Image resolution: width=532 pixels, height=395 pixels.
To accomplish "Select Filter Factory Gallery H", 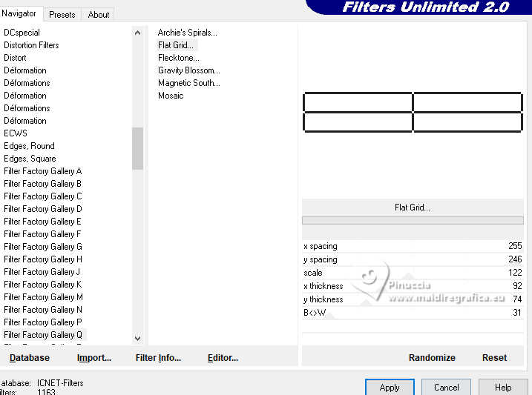I will point(43,259).
